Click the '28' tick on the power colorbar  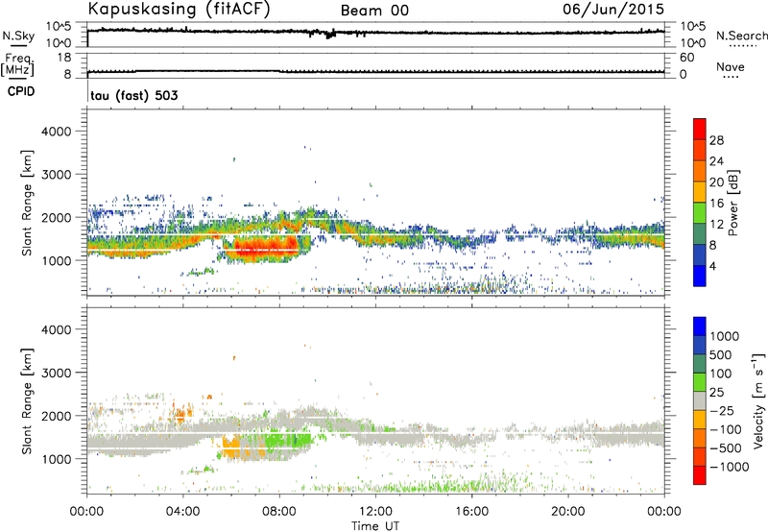click(716, 140)
